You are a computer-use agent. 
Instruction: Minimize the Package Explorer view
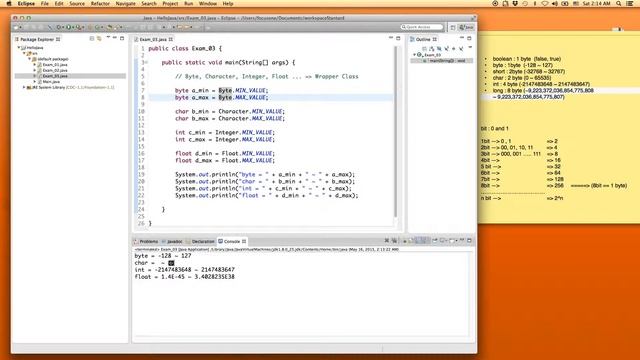point(115,38)
